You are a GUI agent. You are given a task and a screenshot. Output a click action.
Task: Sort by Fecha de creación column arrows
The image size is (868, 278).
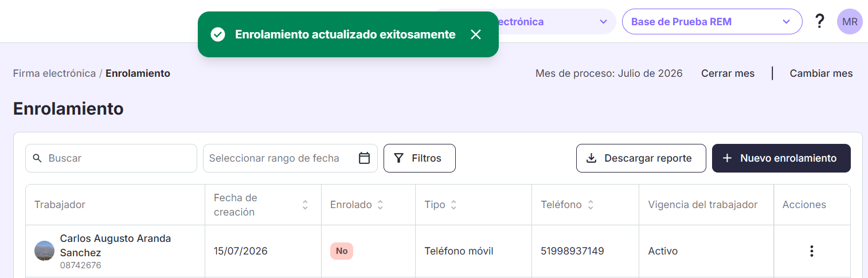[x=305, y=205]
